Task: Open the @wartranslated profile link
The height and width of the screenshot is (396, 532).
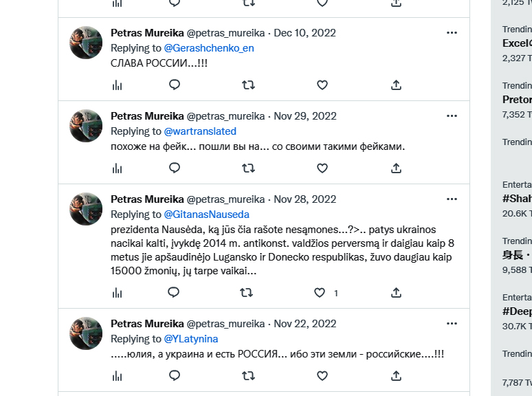Action: pyautogui.click(x=200, y=131)
